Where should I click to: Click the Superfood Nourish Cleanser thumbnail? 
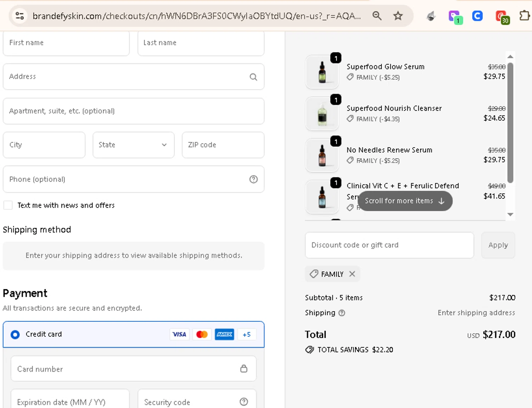(x=322, y=113)
